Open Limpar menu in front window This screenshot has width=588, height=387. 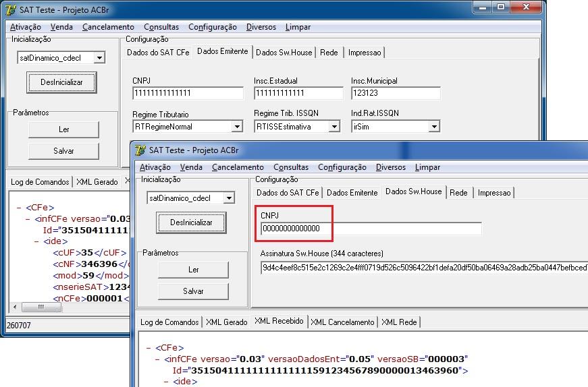coord(427,167)
